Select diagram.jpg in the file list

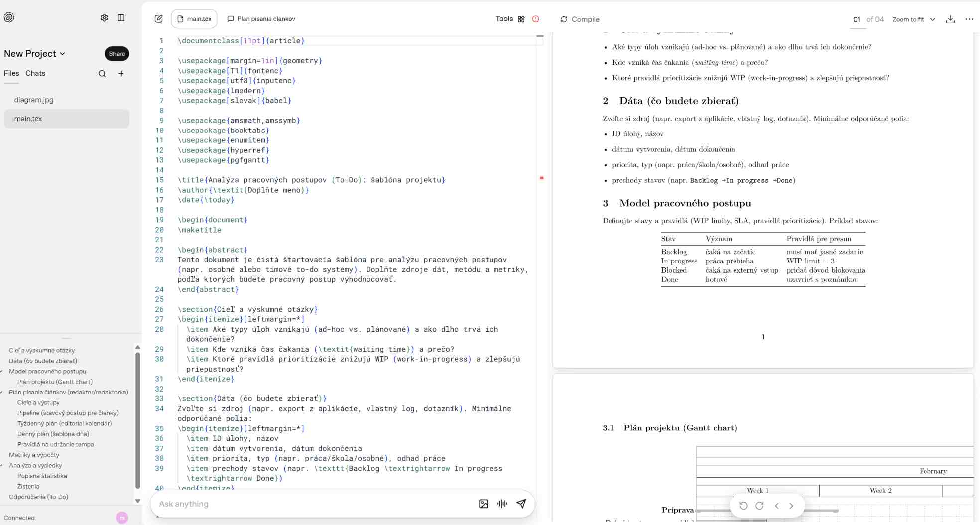click(34, 100)
